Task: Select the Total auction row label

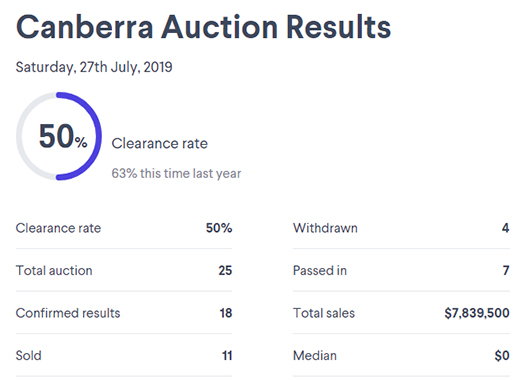Action: tap(54, 270)
